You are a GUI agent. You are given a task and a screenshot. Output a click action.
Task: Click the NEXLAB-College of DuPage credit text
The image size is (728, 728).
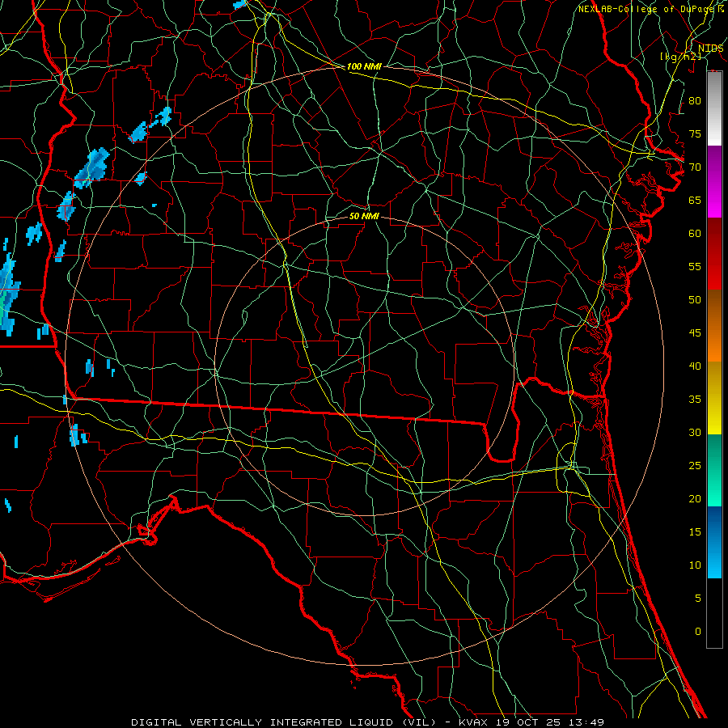pos(647,9)
